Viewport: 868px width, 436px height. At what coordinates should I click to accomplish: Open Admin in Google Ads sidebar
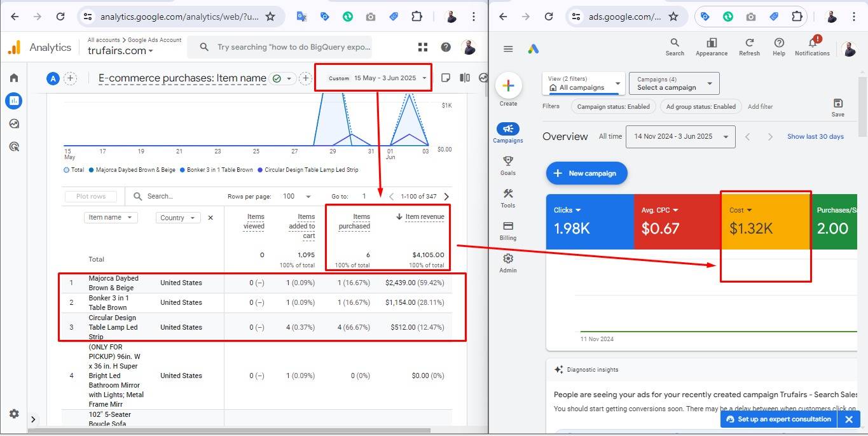[x=508, y=263]
